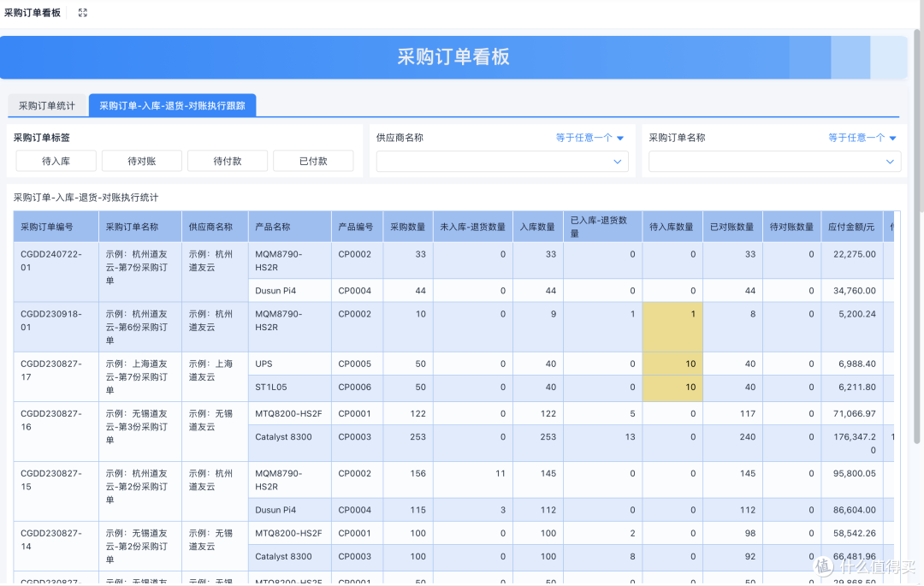Click 已对账数量 column header
This screenshot has height=586, width=924.
pyautogui.click(x=732, y=227)
